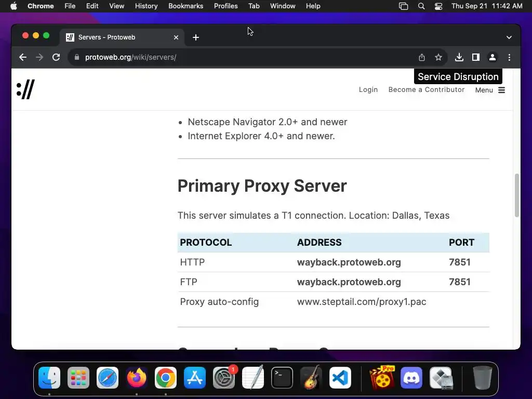Click the address bar URL
Viewport: 532px width, 399px height.
[130, 57]
